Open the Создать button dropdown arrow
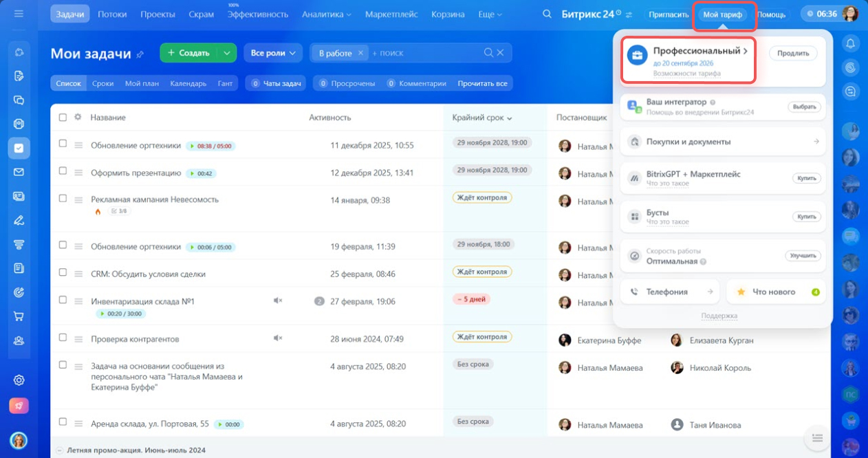The image size is (868, 458). pos(227,53)
